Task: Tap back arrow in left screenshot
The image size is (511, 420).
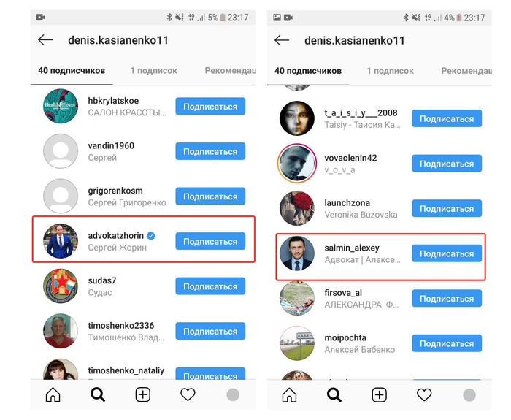Action: point(45,40)
